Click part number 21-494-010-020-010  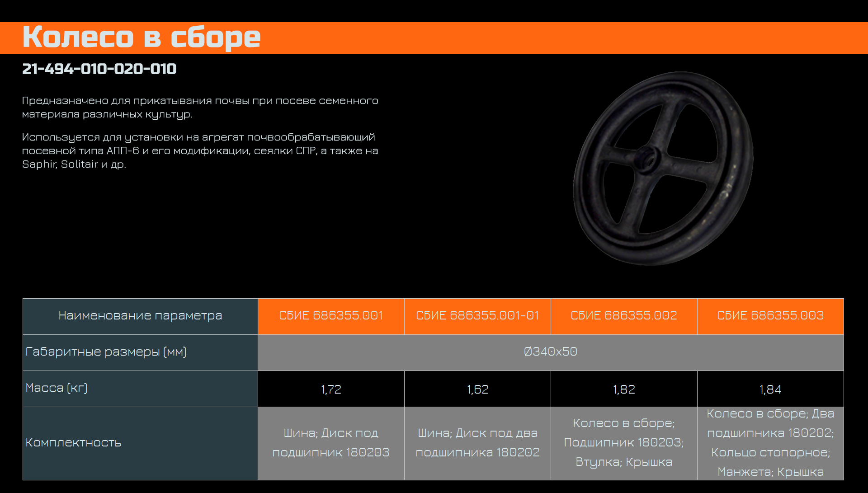coord(99,69)
